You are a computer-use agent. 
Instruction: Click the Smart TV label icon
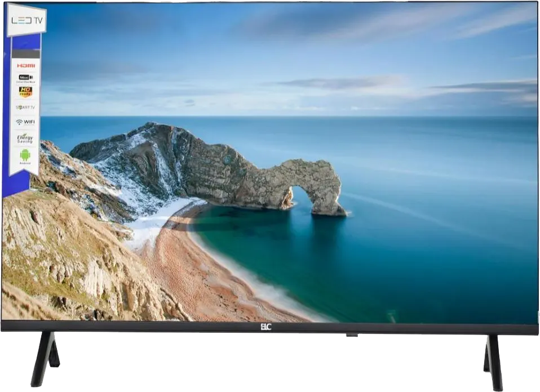[x=25, y=107]
